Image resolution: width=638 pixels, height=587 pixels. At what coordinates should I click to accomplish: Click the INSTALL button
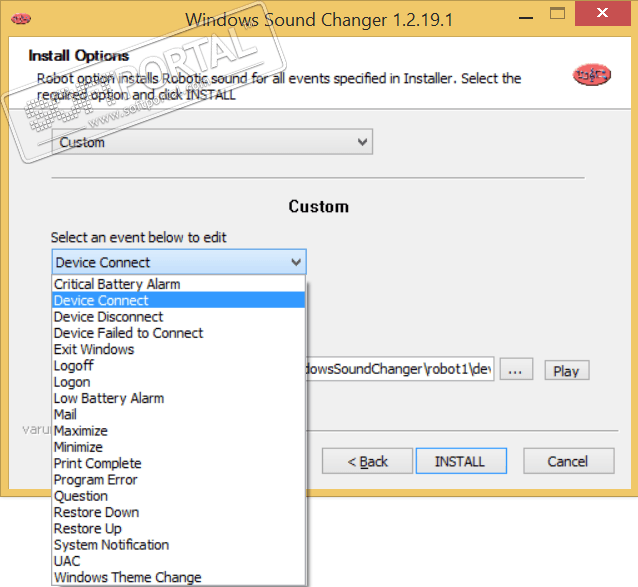tap(461, 461)
